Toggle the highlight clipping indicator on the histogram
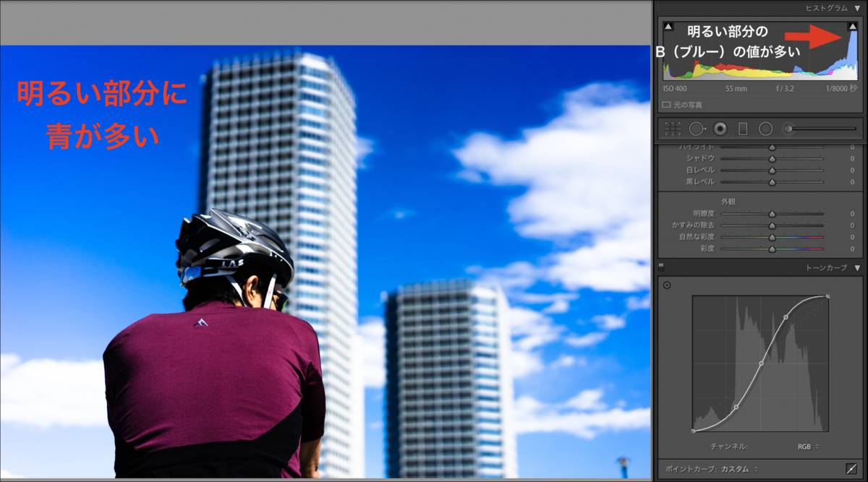 (854, 25)
